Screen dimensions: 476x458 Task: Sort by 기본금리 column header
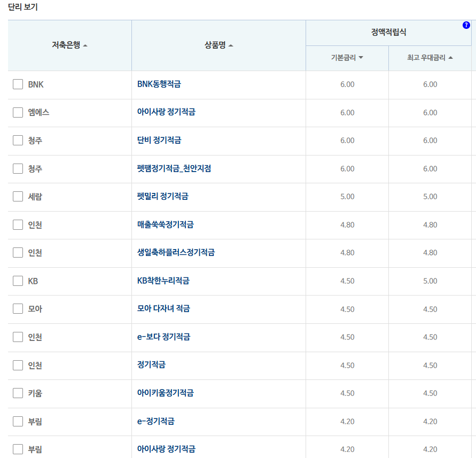(347, 58)
